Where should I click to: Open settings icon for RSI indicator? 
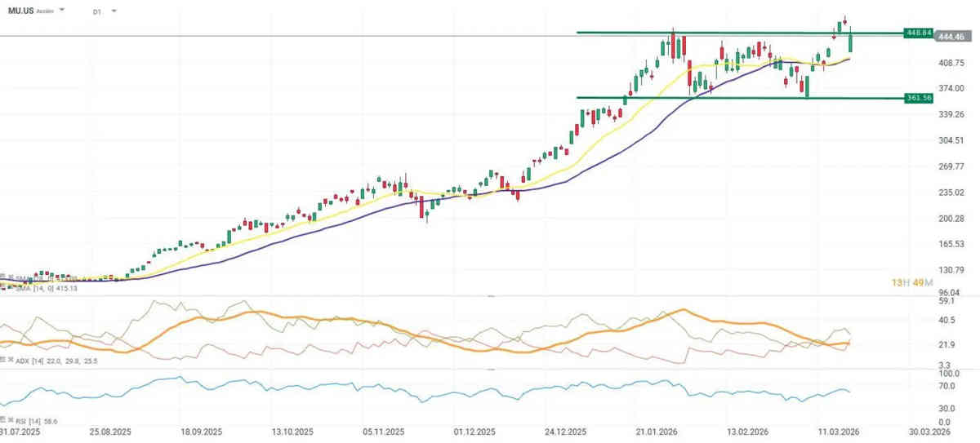point(3,422)
